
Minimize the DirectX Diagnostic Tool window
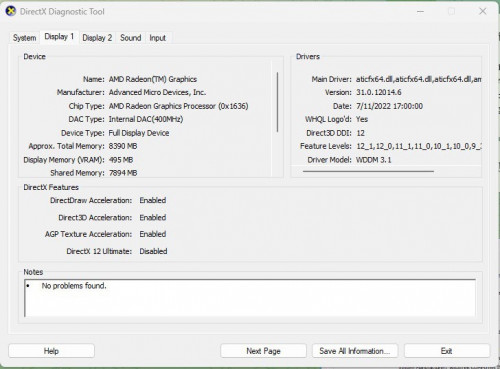[421, 11]
